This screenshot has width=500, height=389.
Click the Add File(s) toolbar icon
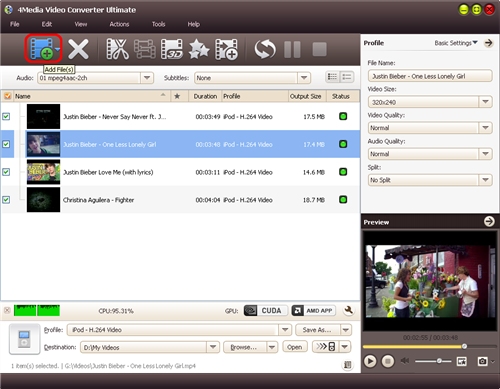pyautogui.click(x=41, y=49)
